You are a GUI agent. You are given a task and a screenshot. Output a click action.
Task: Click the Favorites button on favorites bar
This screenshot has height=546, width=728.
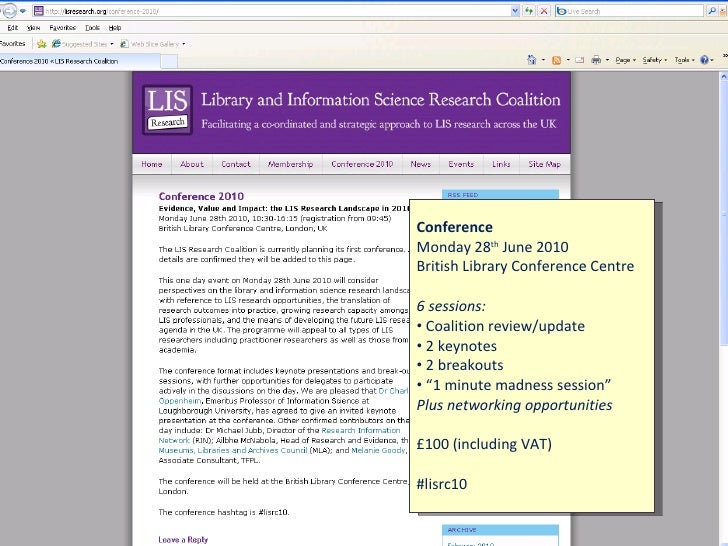click(x=13, y=44)
